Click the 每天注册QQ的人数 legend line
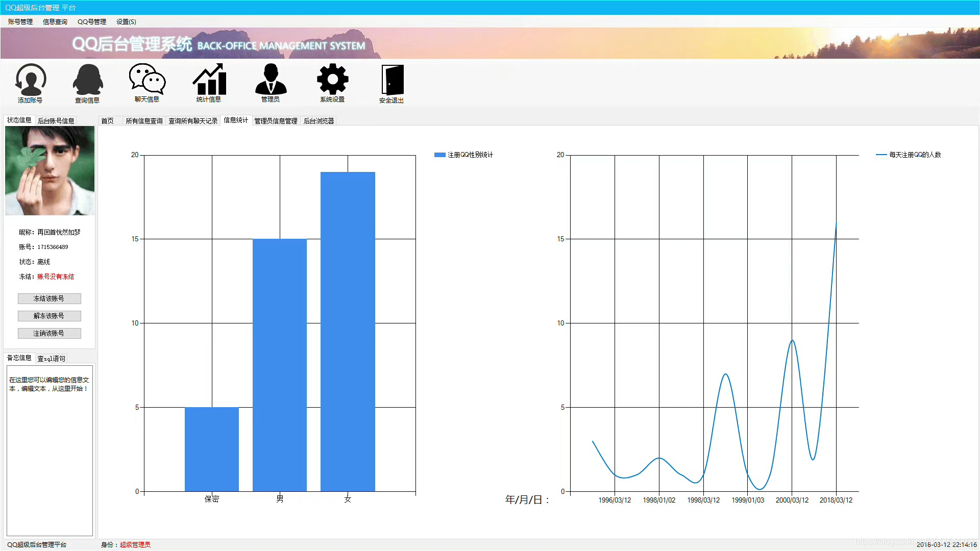Screen dimensions: 980x551 pyautogui.click(x=881, y=155)
